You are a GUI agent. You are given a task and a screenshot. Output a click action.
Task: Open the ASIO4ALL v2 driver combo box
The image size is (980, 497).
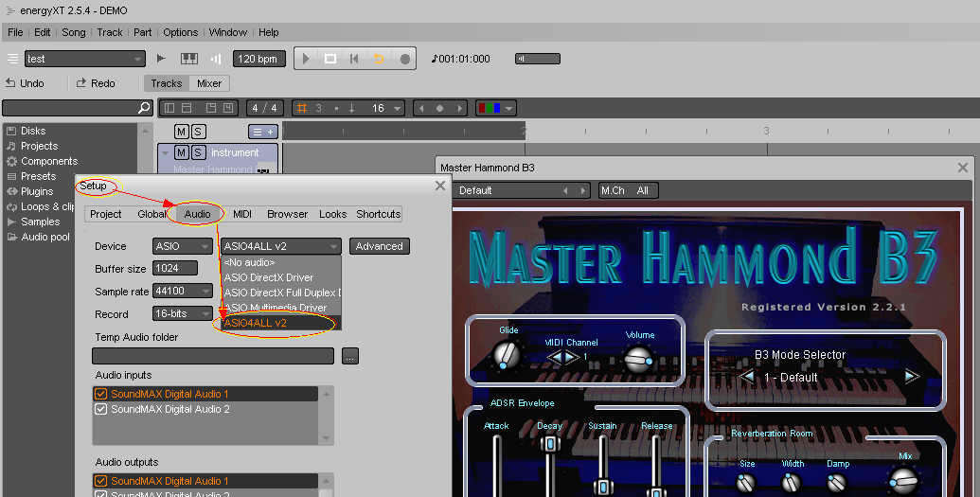281,246
